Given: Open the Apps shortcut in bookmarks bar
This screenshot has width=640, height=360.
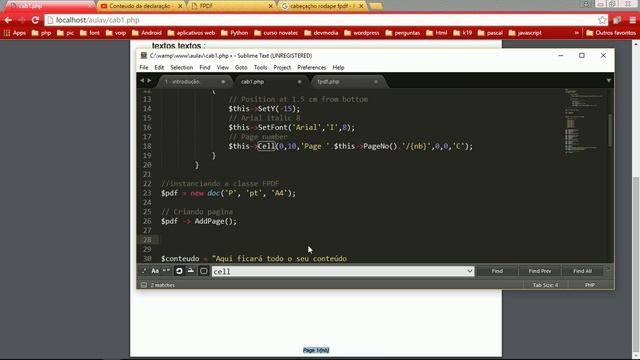Looking at the screenshot, I should tap(15, 33).
